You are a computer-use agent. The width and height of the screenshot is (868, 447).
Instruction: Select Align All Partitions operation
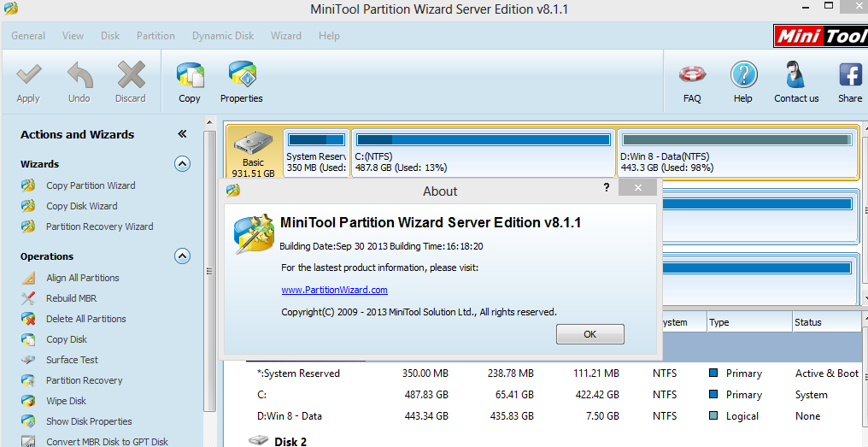pos(83,278)
